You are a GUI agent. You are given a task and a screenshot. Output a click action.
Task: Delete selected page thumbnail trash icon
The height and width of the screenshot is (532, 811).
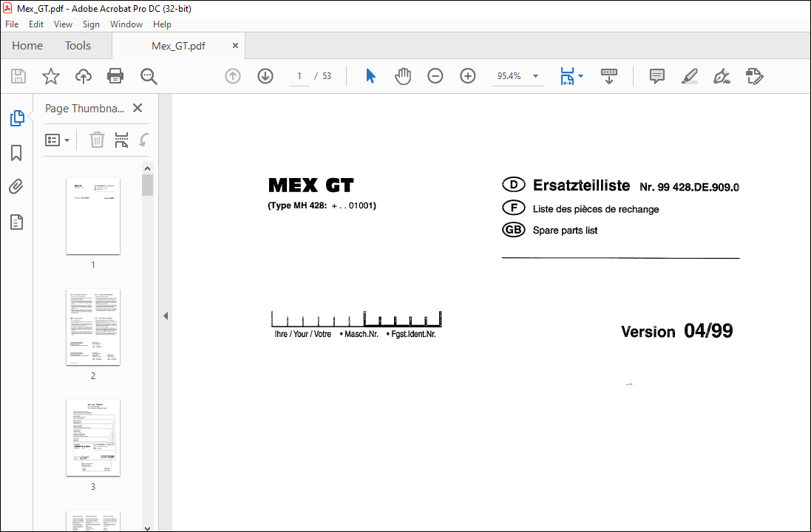pyautogui.click(x=97, y=140)
